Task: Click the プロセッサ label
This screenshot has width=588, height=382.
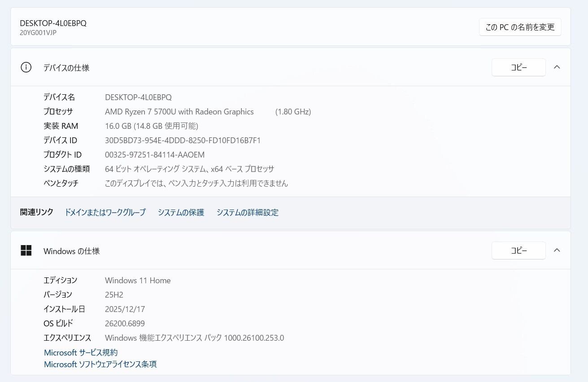Action: (58, 112)
